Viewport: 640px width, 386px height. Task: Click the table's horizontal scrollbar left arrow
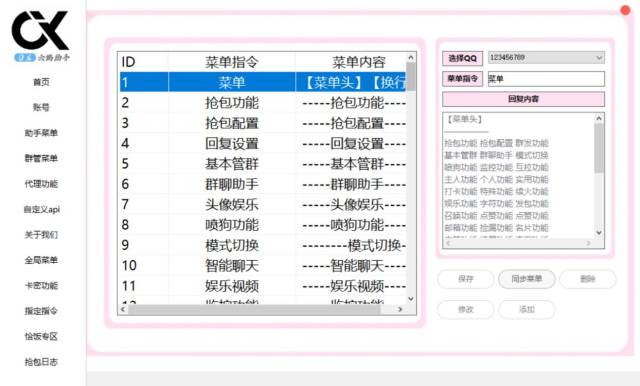click(122, 309)
